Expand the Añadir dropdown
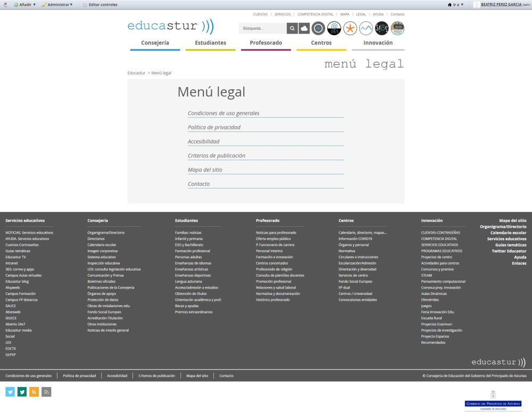Image resolution: width=532 pixels, height=420 pixels. pyautogui.click(x=25, y=5)
